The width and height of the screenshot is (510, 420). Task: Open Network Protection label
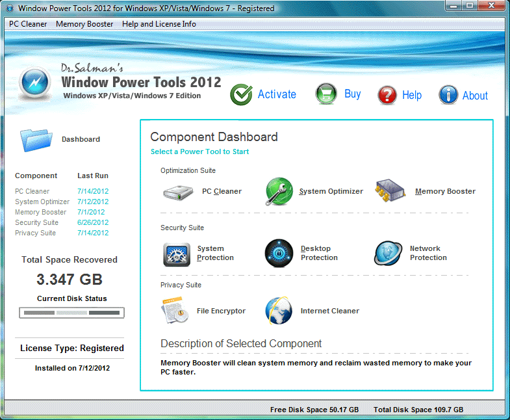[x=428, y=253]
